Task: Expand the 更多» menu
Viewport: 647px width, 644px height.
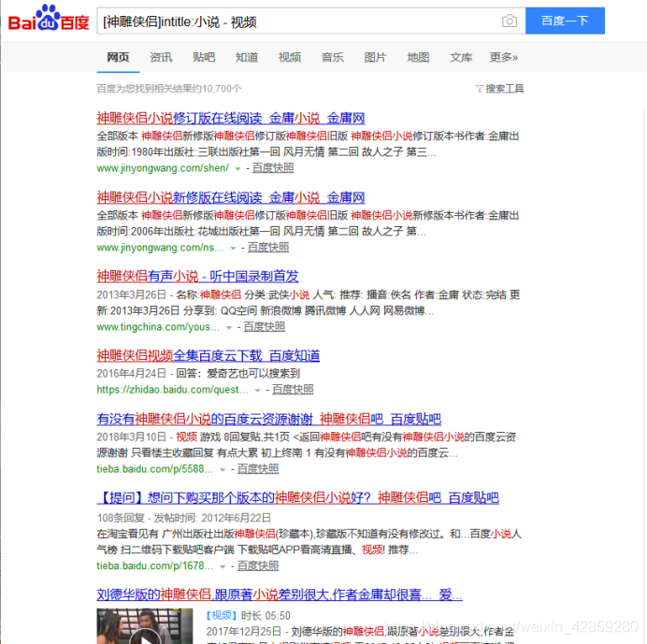Action: click(x=504, y=57)
